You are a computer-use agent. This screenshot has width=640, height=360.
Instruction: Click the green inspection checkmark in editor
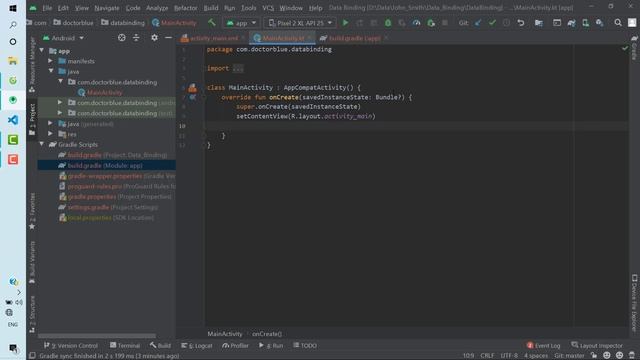click(625, 49)
